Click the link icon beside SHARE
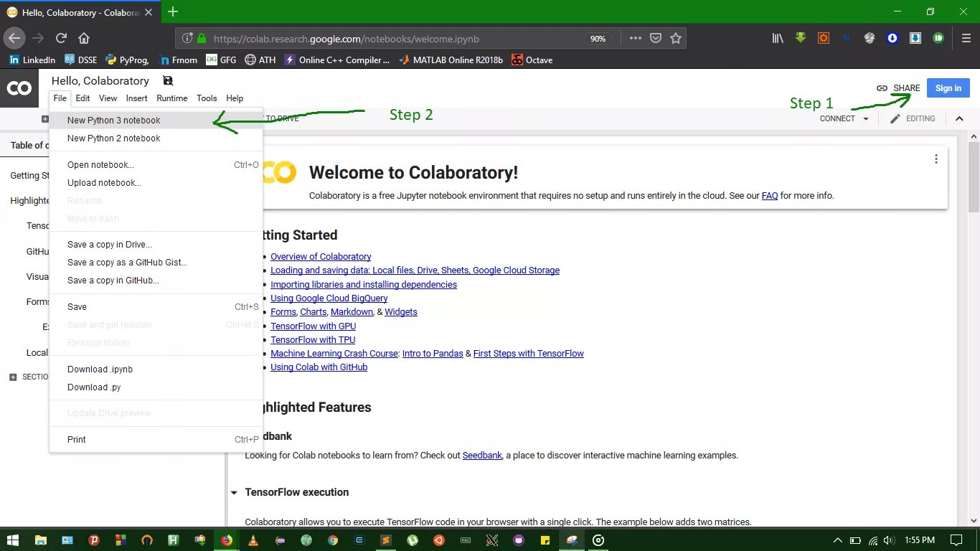This screenshot has width=980, height=551. coord(882,88)
